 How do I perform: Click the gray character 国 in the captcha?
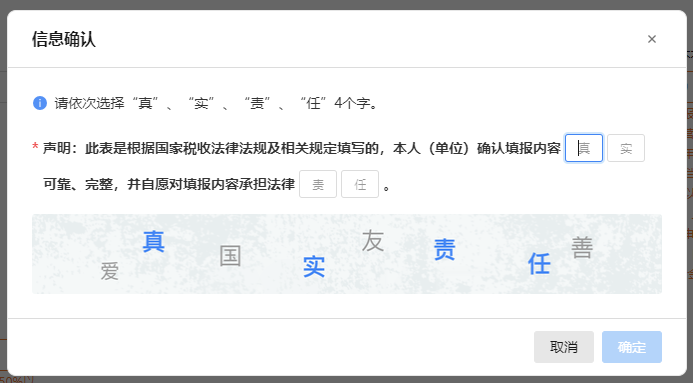coord(230,256)
